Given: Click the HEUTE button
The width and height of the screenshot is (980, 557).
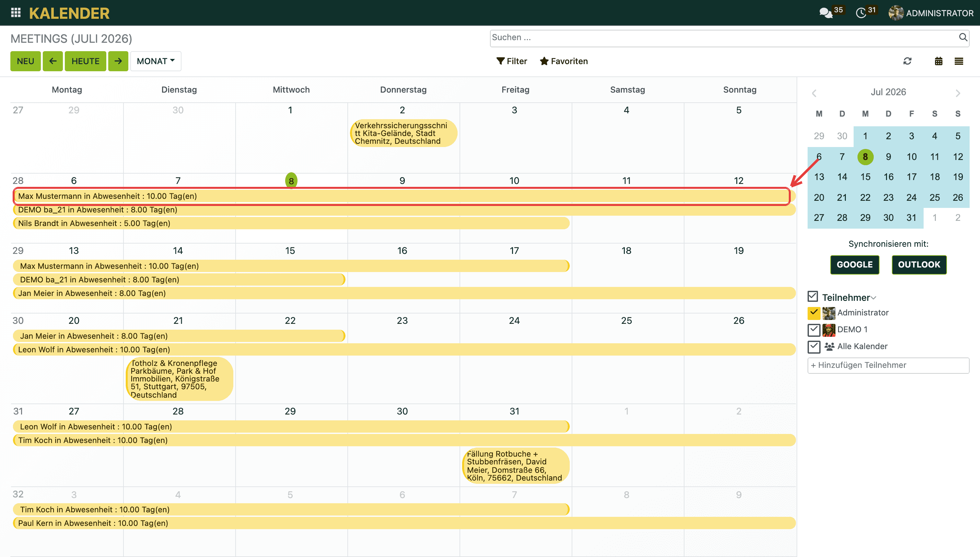Looking at the screenshot, I should [85, 61].
